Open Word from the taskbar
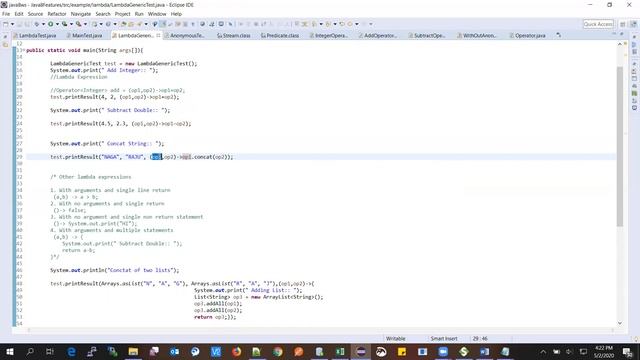Image resolution: width=640 pixels, height=360 pixels. pos(484,351)
